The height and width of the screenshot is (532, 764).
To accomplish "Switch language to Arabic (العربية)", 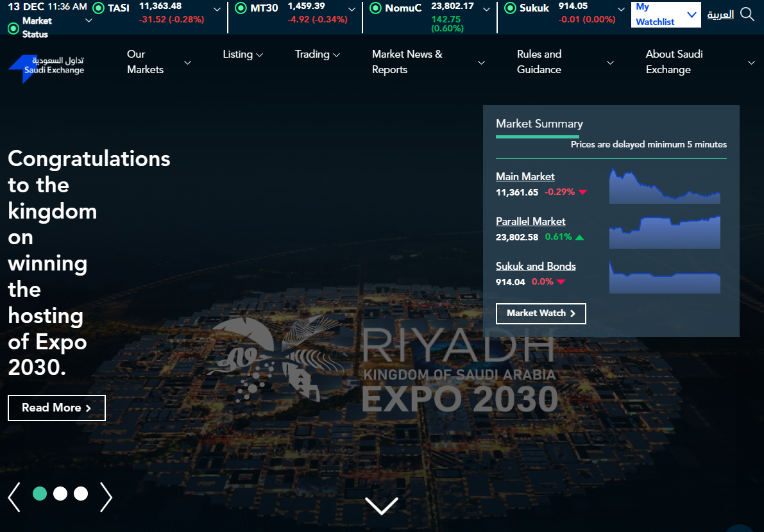I will click(720, 14).
